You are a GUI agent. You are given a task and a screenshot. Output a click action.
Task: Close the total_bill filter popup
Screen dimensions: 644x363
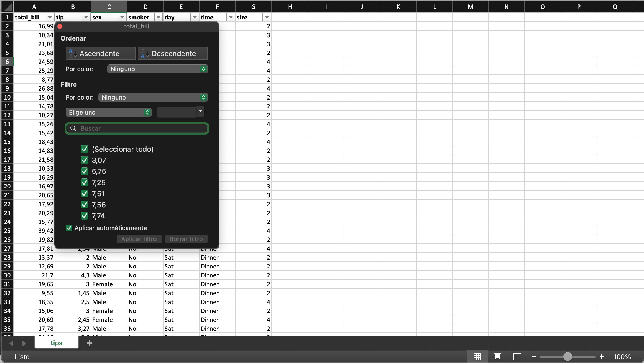(x=60, y=26)
